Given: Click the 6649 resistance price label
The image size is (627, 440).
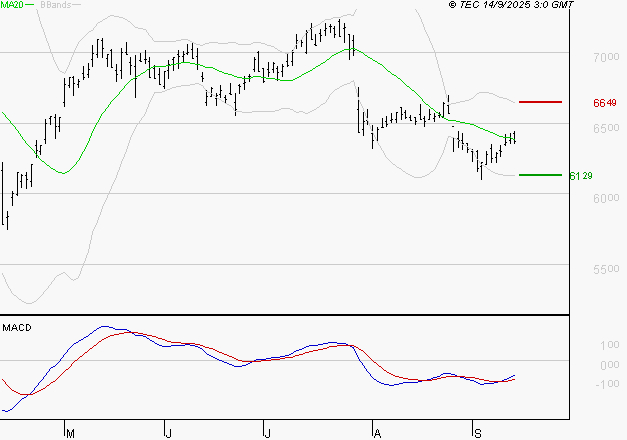Looking at the screenshot, I should (x=605, y=103).
